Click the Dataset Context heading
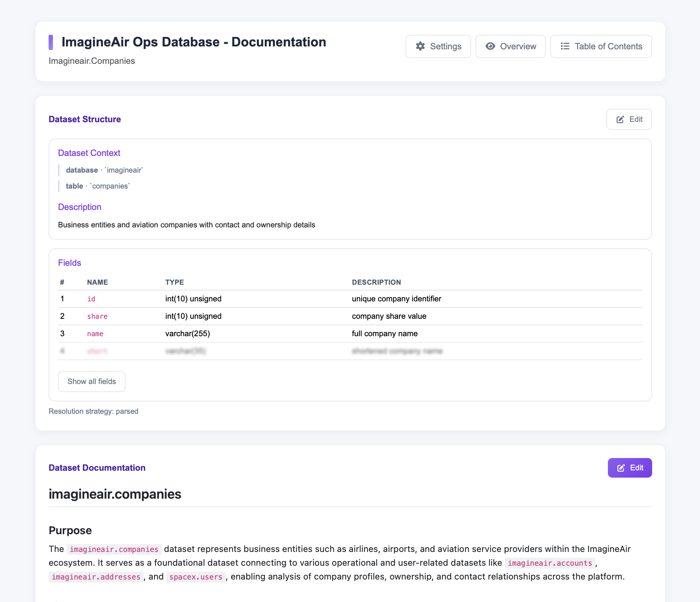This screenshot has height=602, width=700. click(89, 153)
